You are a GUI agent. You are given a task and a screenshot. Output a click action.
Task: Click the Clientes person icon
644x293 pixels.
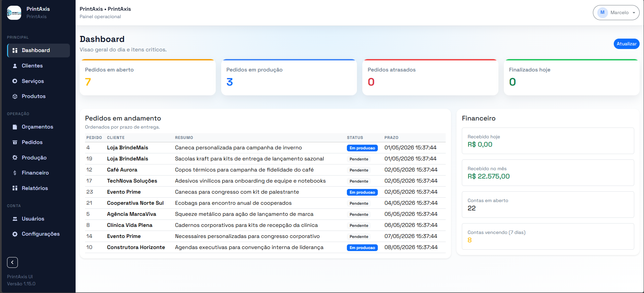point(15,66)
